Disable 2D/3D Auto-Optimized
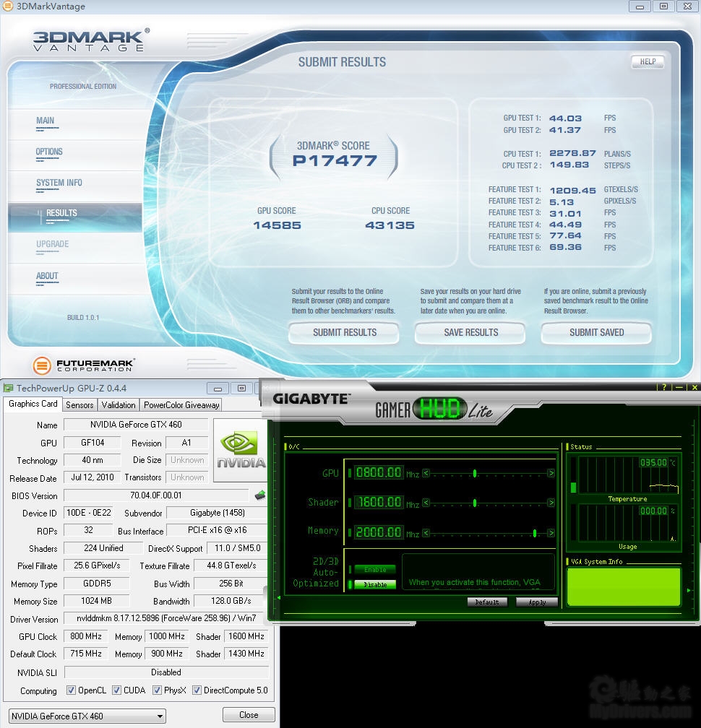Viewport: 701px width, 728px height. point(375,585)
